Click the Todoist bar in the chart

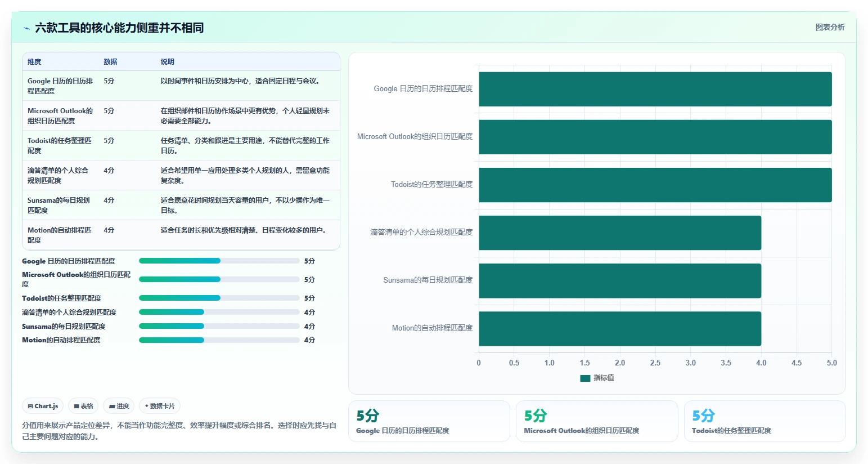[x=655, y=185]
